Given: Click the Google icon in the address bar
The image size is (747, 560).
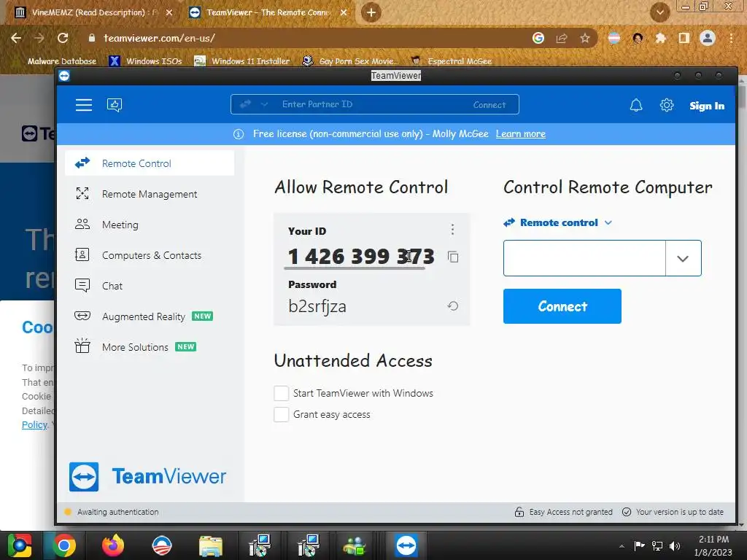Looking at the screenshot, I should [x=538, y=38].
